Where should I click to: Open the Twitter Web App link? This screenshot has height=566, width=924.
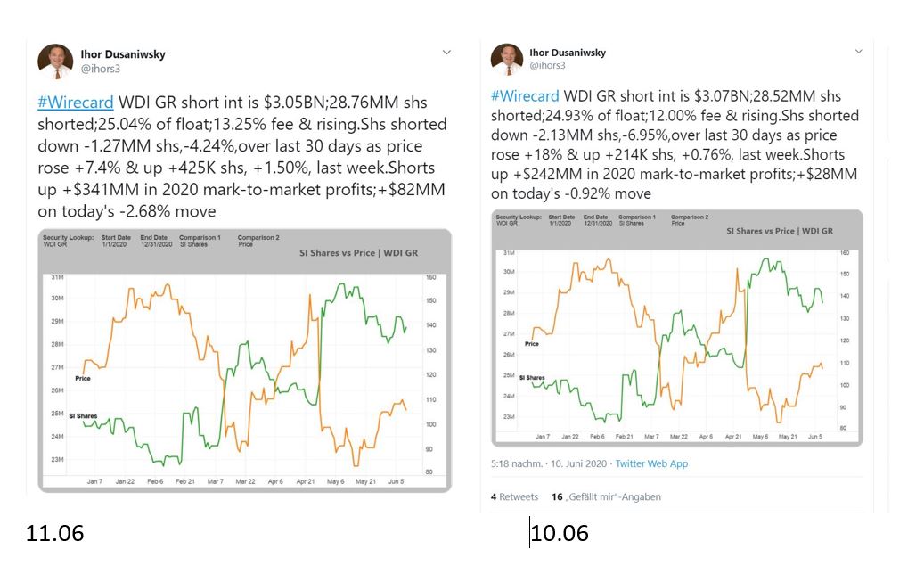pyautogui.click(x=653, y=463)
